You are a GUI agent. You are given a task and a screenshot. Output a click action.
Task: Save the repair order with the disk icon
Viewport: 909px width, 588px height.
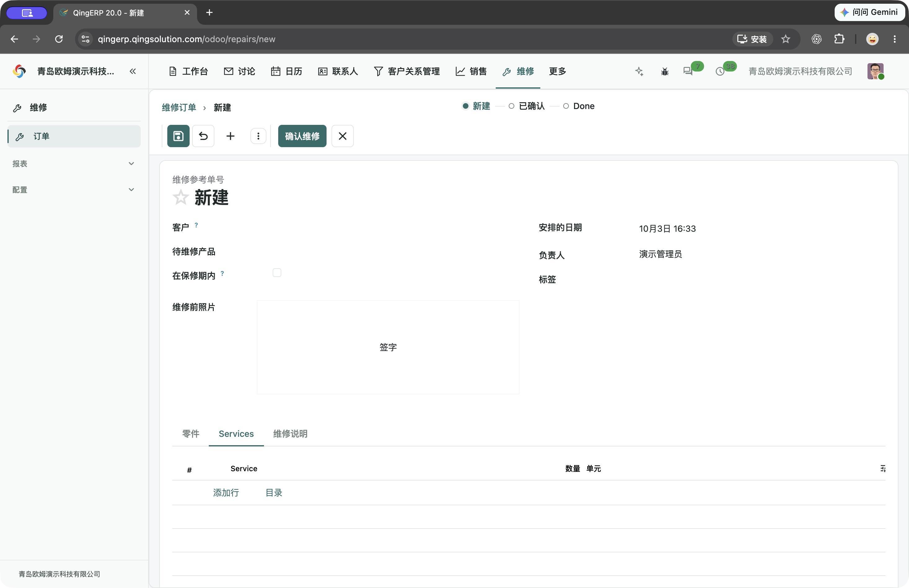pos(178,136)
